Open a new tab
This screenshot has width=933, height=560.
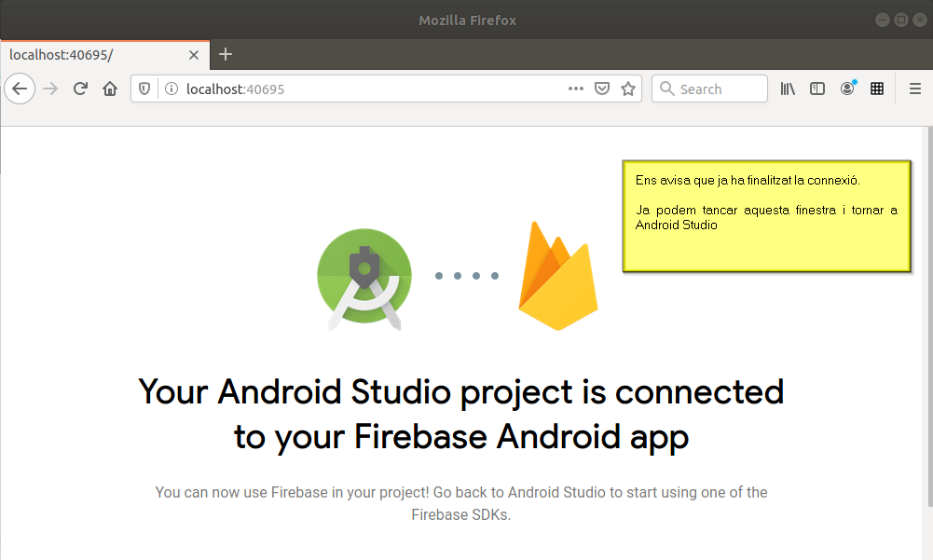[226, 55]
